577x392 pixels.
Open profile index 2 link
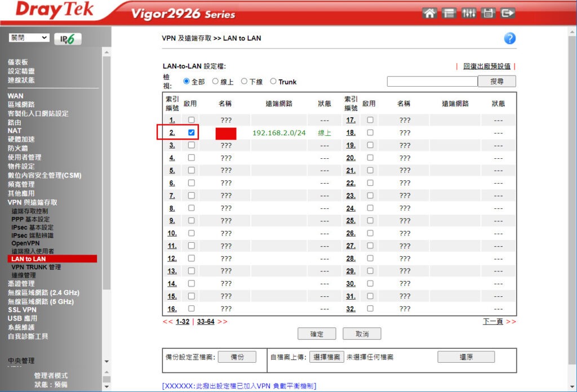172,133
